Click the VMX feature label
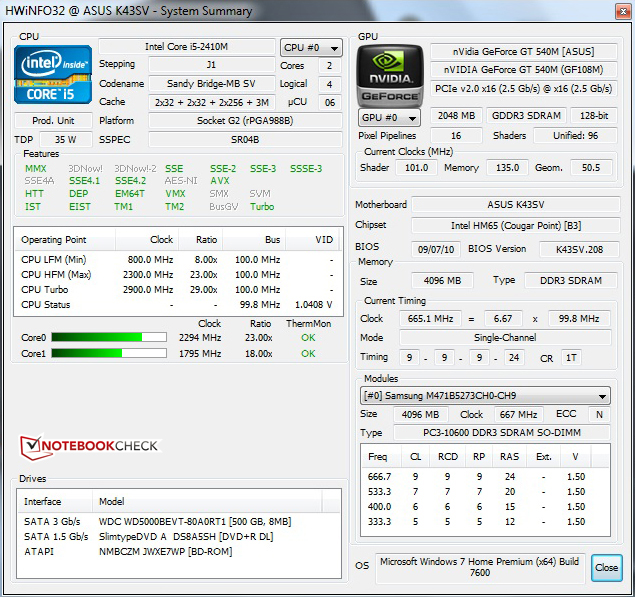This screenshot has width=635, height=597. [175, 194]
